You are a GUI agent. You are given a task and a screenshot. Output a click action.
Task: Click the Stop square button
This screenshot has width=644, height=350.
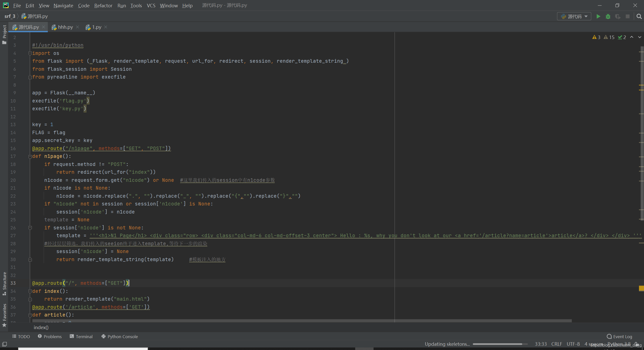(x=628, y=16)
